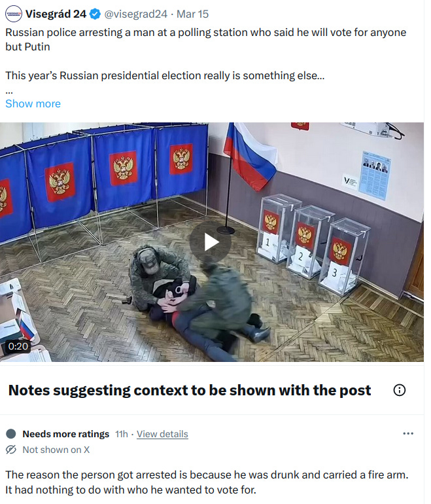Viewport: 431px width, 504px height.
Task: Click the ellipsis truncation under post text
Action: [x=9, y=92]
